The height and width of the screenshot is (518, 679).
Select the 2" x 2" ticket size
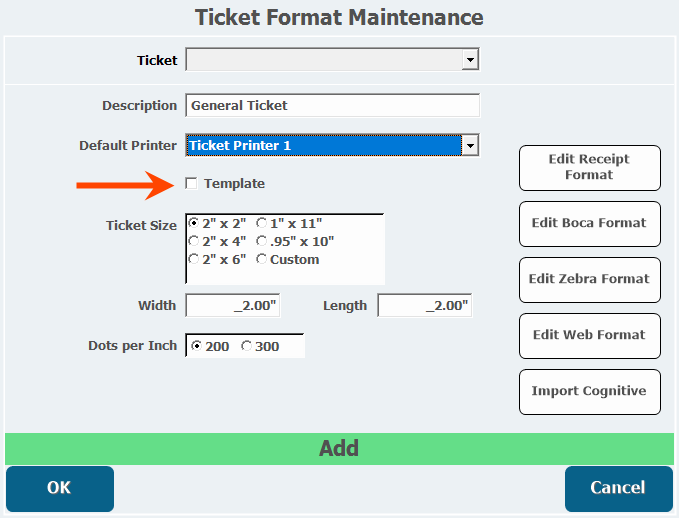tap(194, 224)
